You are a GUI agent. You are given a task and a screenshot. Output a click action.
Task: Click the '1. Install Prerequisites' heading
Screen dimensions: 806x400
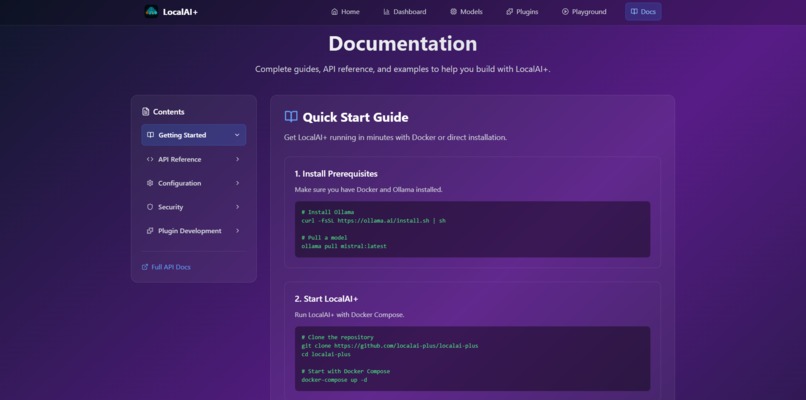336,173
